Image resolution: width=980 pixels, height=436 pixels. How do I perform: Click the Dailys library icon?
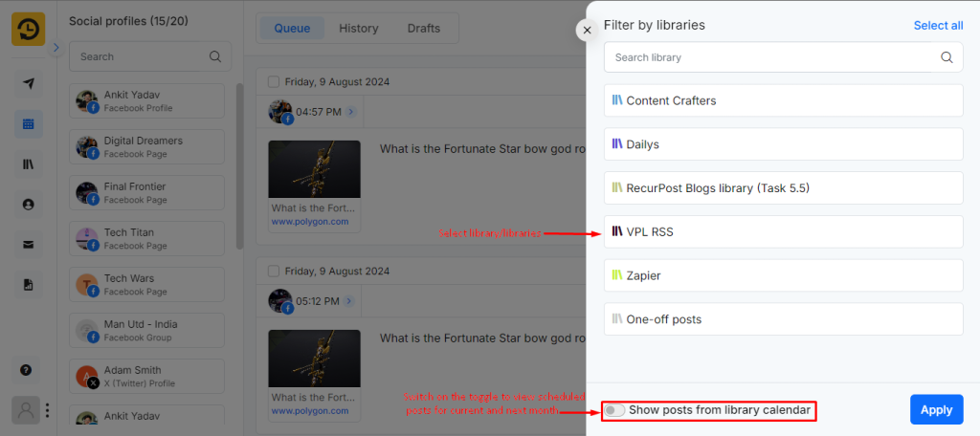click(x=617, y=144)
